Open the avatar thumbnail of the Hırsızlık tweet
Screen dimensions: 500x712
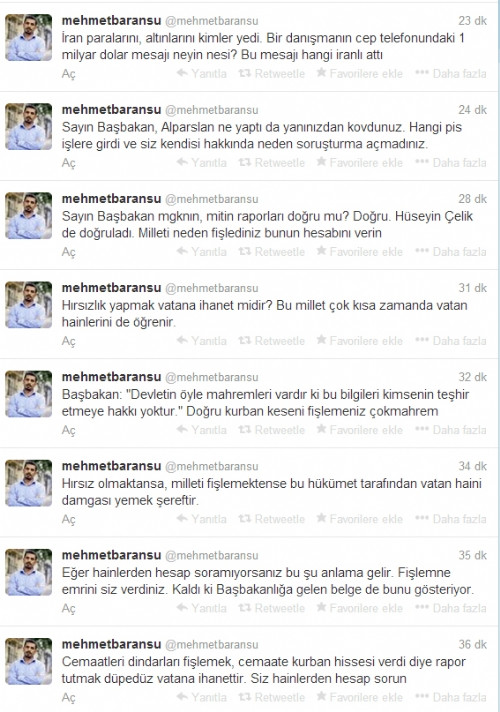(29, 304)
